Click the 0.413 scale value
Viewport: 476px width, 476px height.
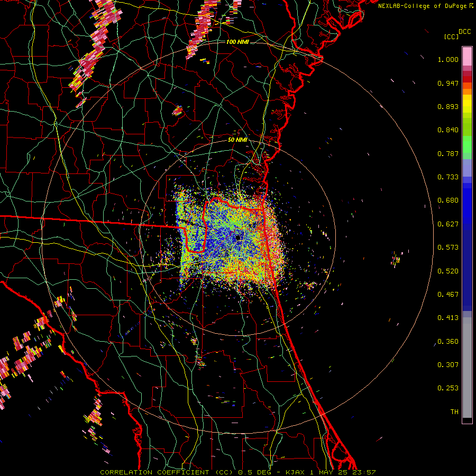(x=448, y=318)
